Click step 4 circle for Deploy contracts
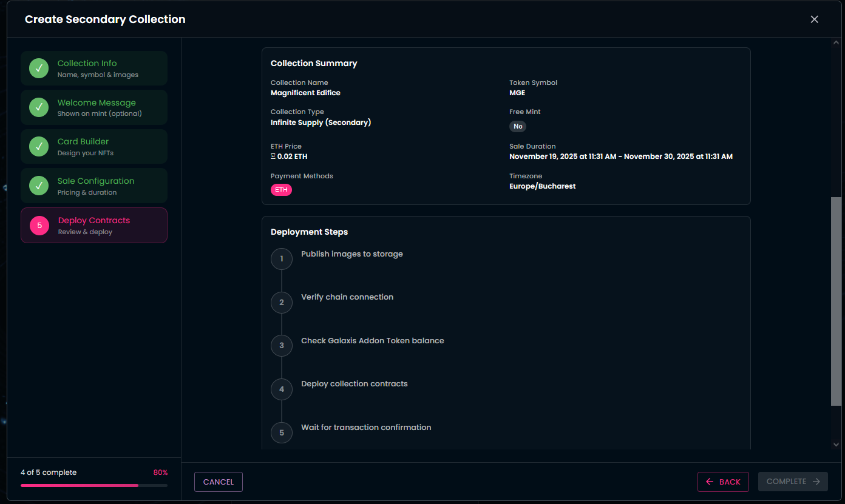The width and height of the screenshot is (845, 504). pos(282,389)
